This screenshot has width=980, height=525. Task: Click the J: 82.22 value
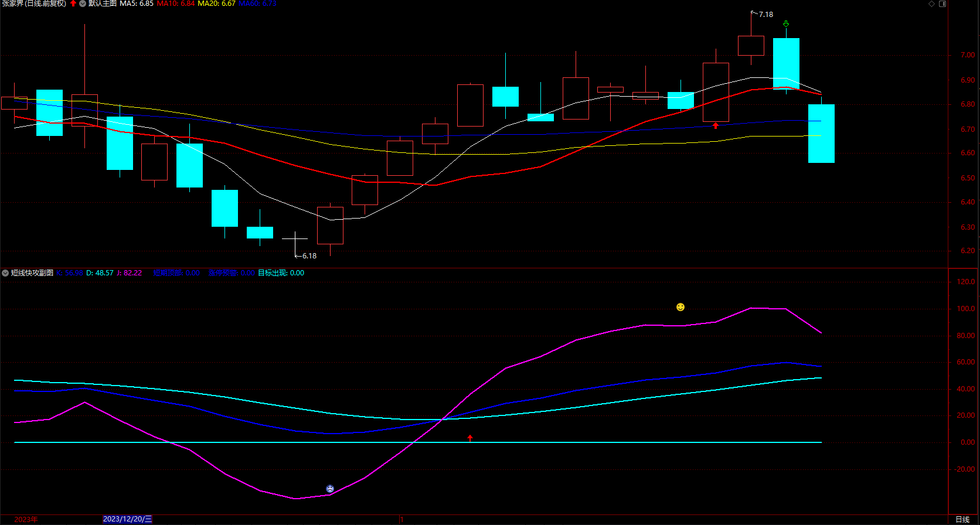[130, 273]
